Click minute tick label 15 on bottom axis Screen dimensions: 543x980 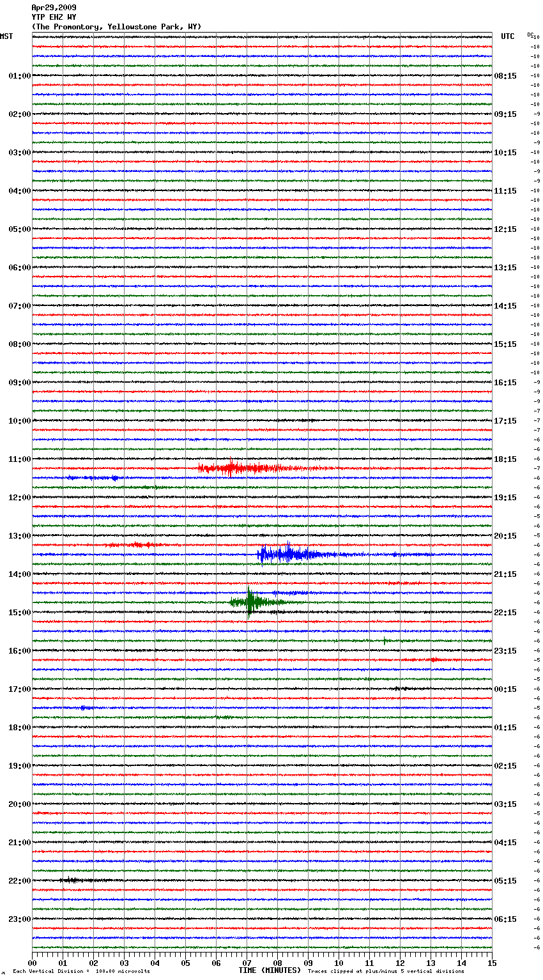pyautogui.click(x=492, y=963)
